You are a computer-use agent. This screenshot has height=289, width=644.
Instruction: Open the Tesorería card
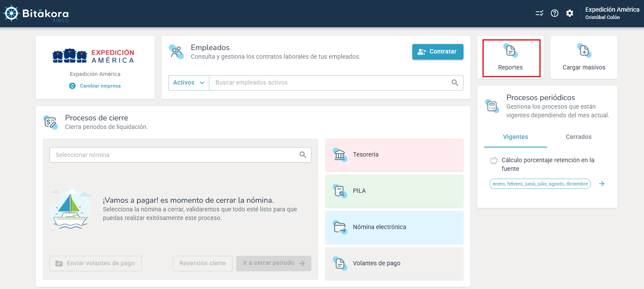tap(394, 155)
